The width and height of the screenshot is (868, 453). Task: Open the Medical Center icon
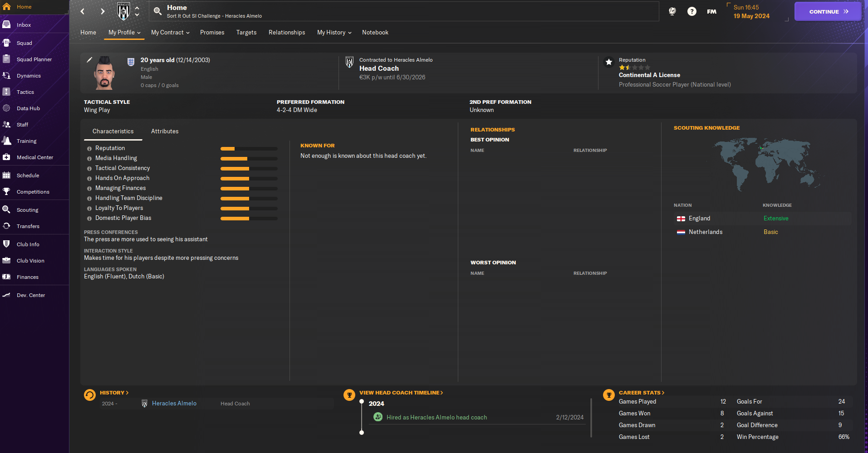pyautogui.click(x=6, y=157)
